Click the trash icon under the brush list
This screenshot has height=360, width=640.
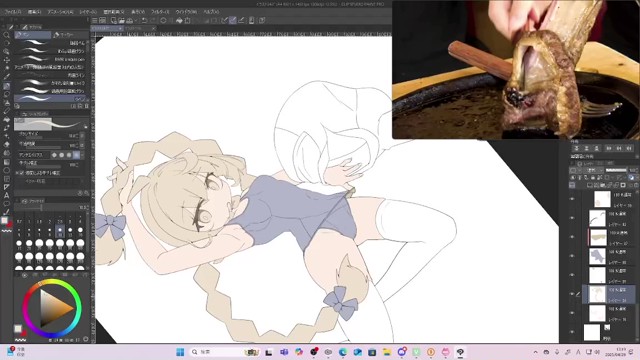pyautogui.click(x=87, y=106)
